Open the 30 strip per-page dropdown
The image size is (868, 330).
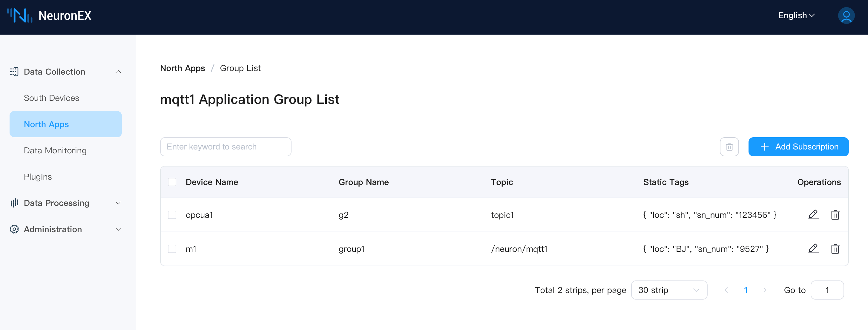click(x=668, y=290)
